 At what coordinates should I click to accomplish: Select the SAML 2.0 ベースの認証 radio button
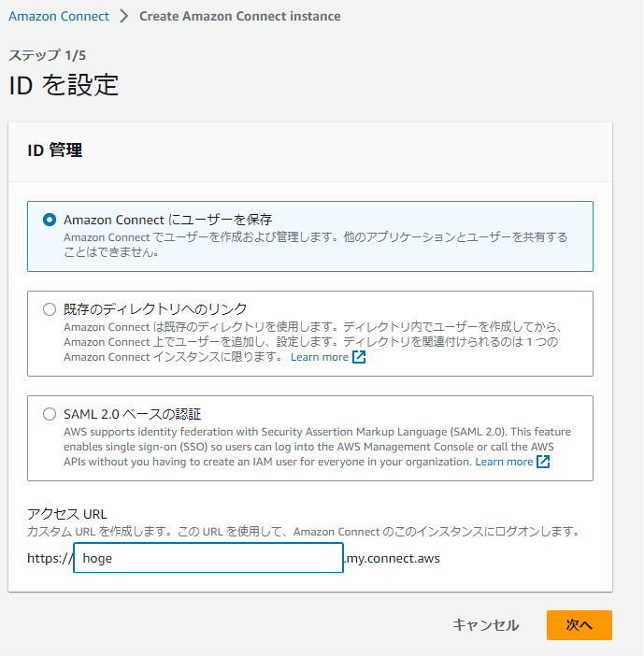coord(50,414)
